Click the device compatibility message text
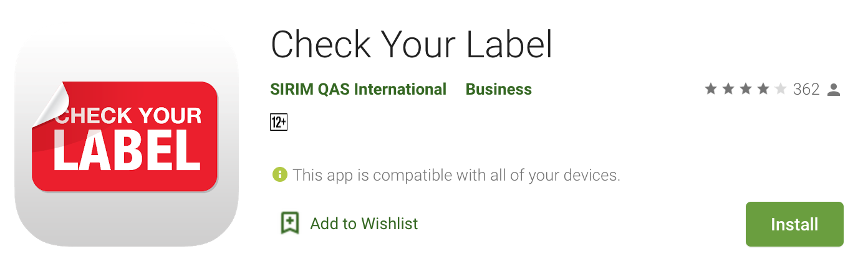Screen dimensions: 868x274 tap(456, 175)
